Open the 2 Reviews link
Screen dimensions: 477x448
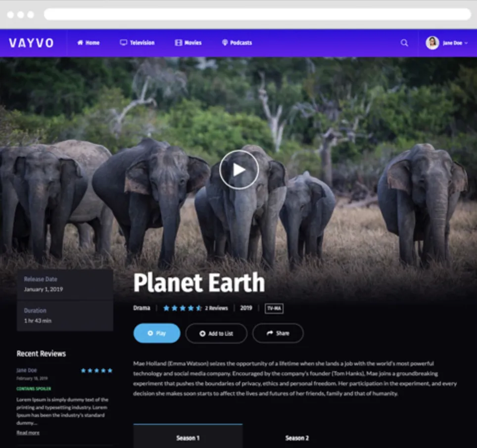click(216, 308)
